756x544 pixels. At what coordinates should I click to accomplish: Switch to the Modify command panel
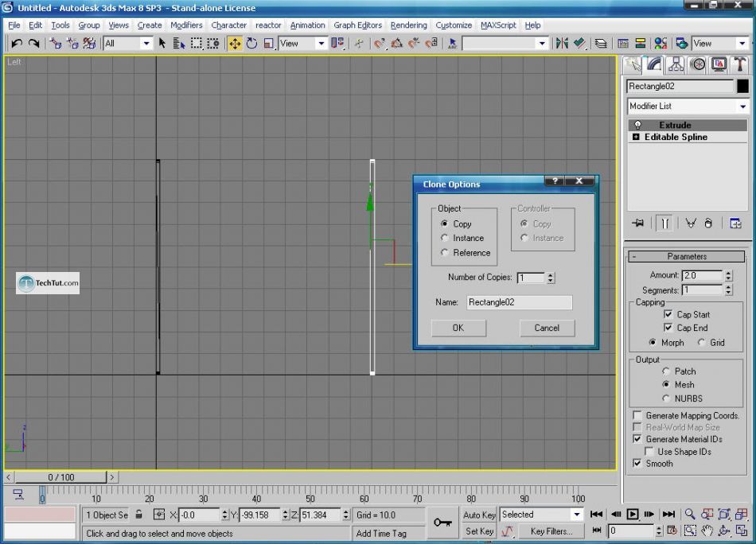654,64
